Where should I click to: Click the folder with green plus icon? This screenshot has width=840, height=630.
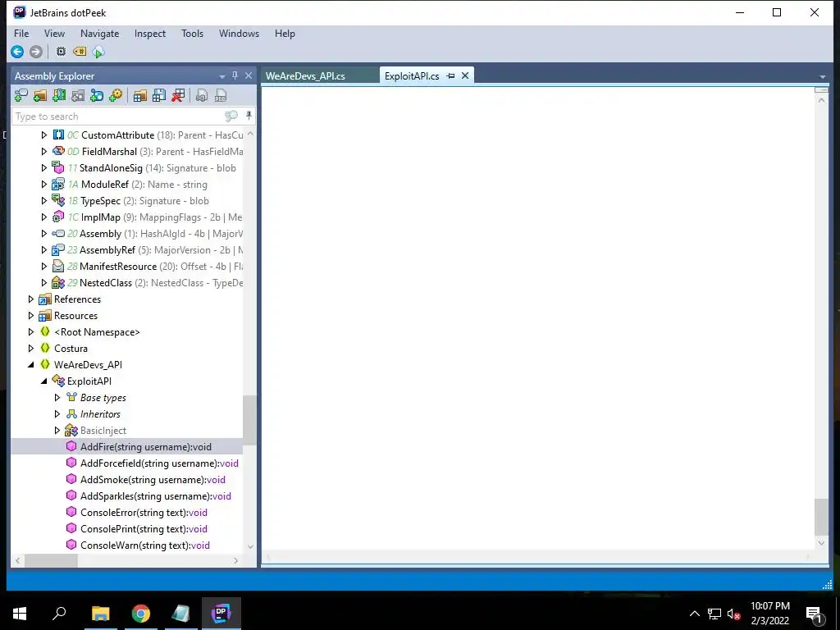pyautogui.click(x=40, y=96)
